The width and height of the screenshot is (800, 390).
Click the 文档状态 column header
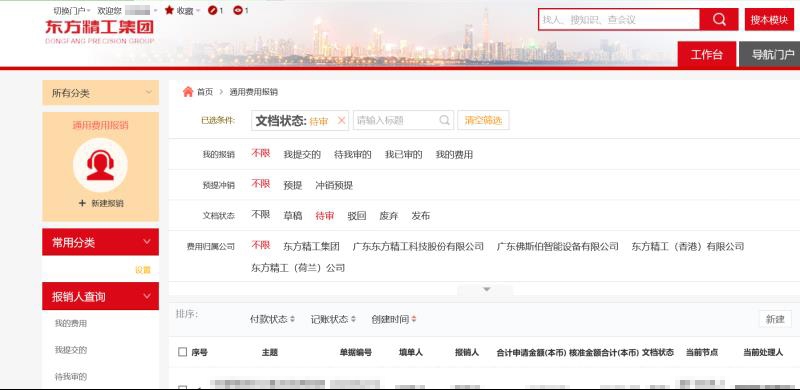(658, 352)
